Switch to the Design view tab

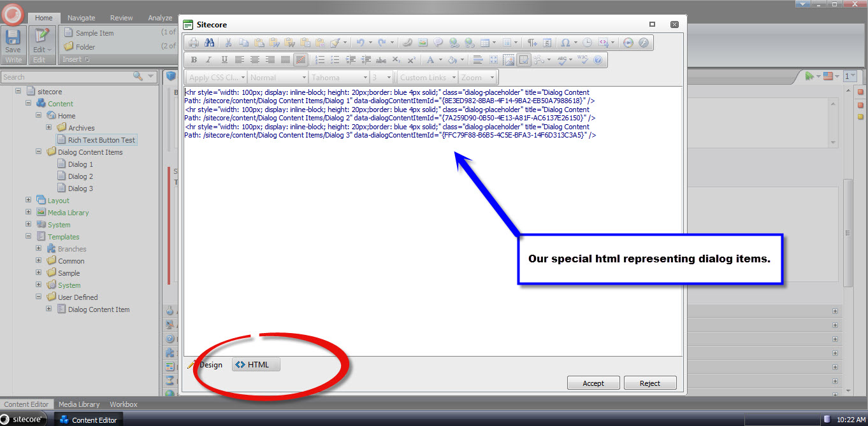[206, 365]
